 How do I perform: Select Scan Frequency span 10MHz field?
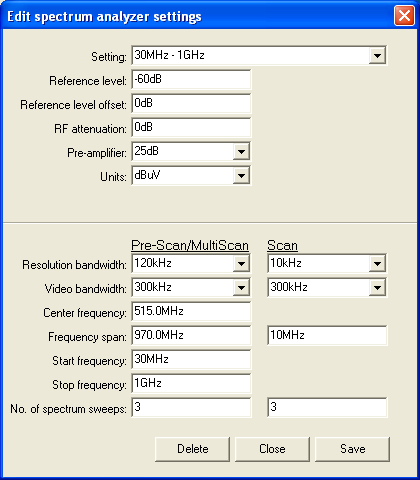(x=327, y=335)
